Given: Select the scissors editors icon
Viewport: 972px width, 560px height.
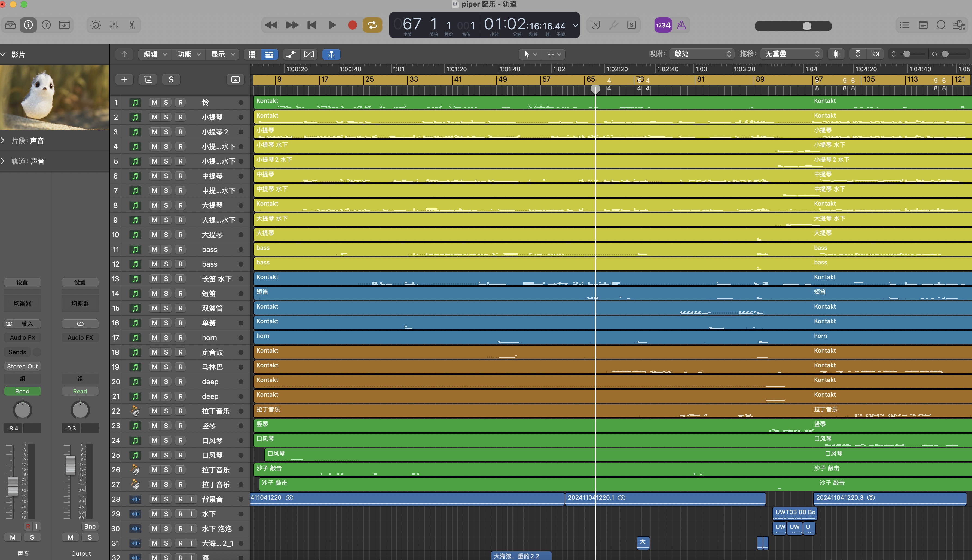Looking at the screenshot, I should 132,25.
